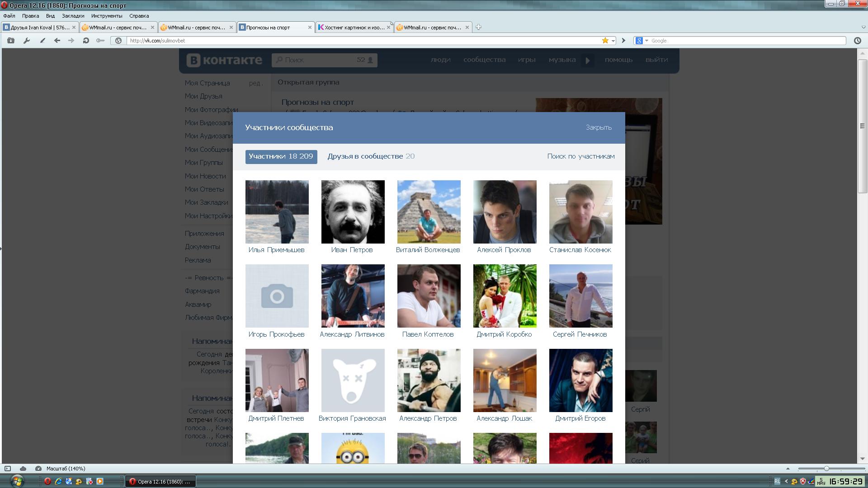Open the Инструменты menu
Screen dimensions: 868x488
click(x=107, y=16)
